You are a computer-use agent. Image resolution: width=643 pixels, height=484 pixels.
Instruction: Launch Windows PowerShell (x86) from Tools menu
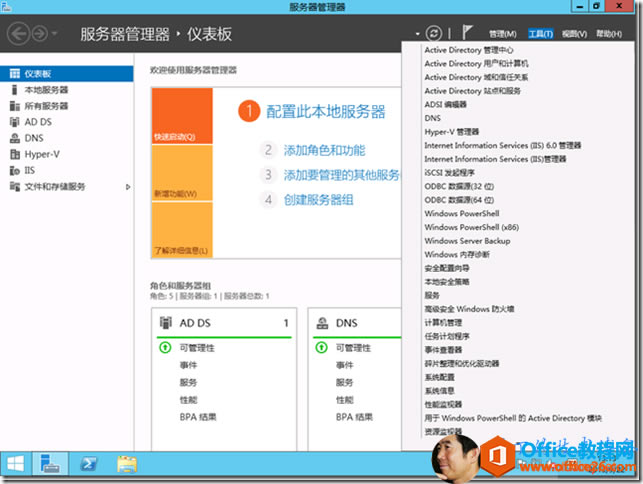click(472, 227)
